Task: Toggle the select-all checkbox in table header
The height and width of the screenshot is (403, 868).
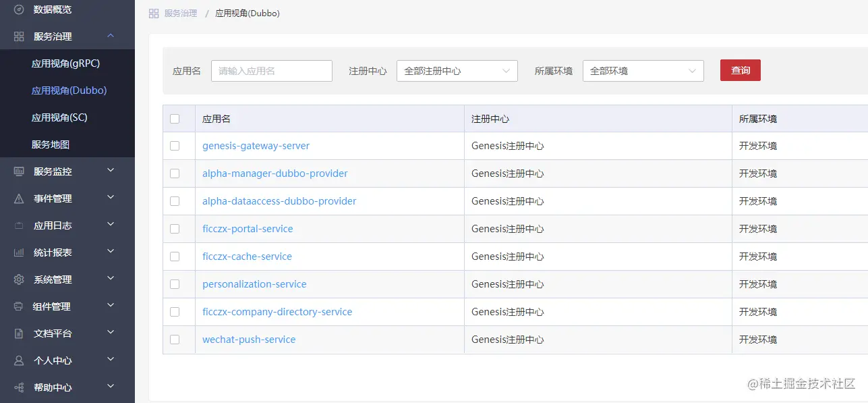Action: coord(175,119)
